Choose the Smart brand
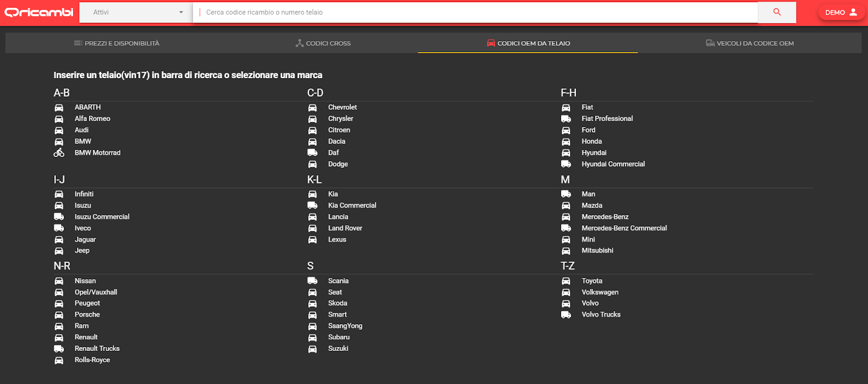The height and width of the screenshot is (384, 868). (x=337, y=314)
